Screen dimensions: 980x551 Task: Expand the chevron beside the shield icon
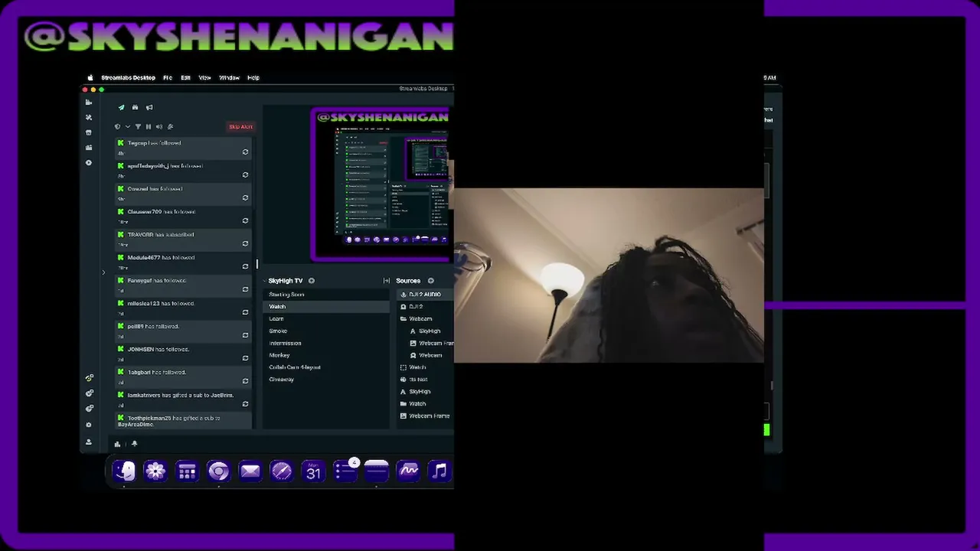(x=127, y=127)
